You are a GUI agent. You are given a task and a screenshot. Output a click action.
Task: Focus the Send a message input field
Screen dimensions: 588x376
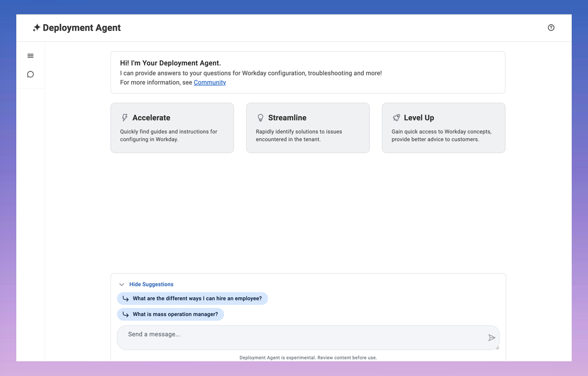(308, 338)
